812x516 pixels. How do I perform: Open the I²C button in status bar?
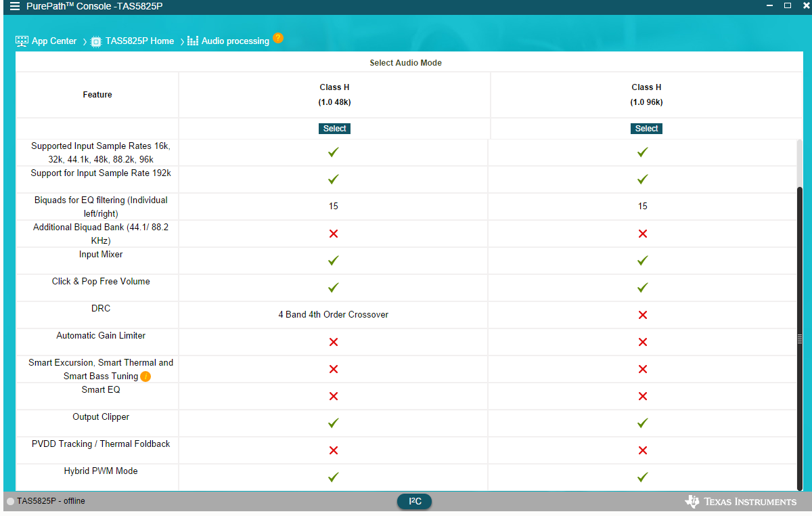point(414,502)
